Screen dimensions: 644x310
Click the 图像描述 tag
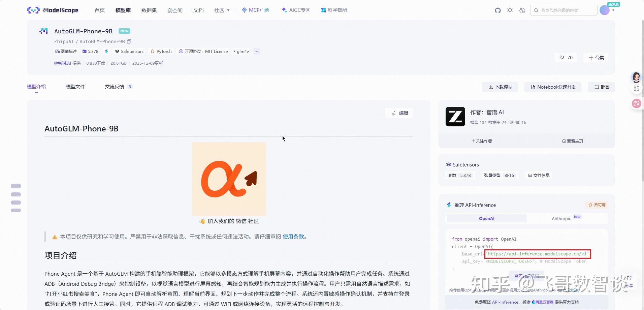[x=66, y=51]
